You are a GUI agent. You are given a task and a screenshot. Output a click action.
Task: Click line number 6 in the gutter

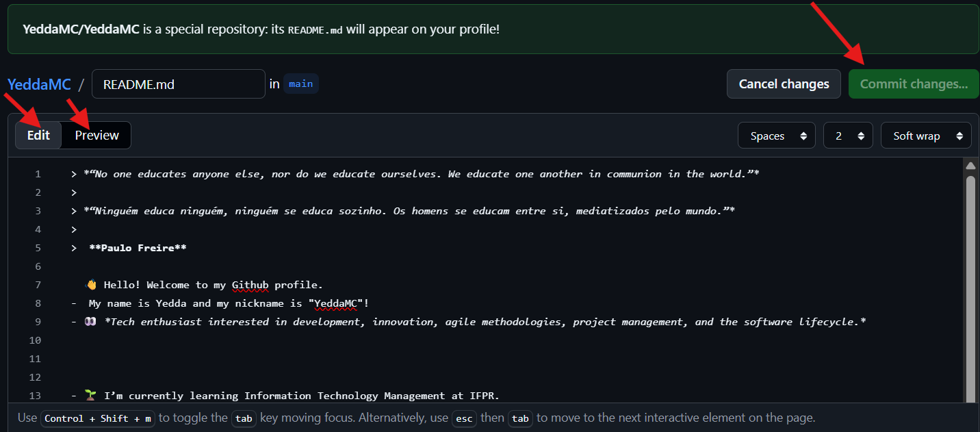coord(38,266)
